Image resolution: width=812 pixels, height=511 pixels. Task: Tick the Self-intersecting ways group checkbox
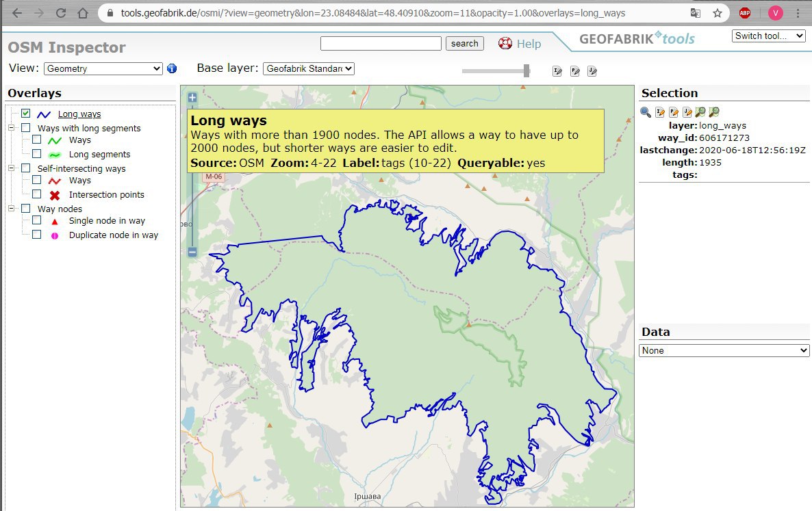click(26, 168)
